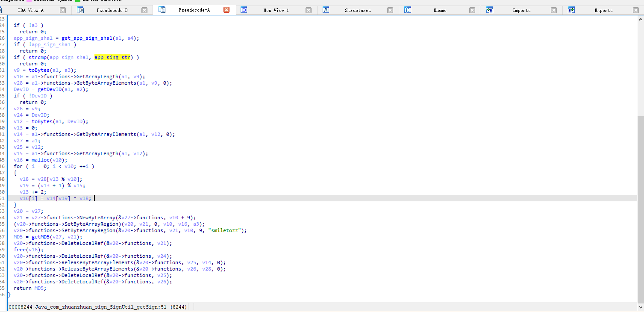Screen dimensions: 644x312
Task: Open the Structures tab
Action: pyautogui.click(x=358, y=10)
